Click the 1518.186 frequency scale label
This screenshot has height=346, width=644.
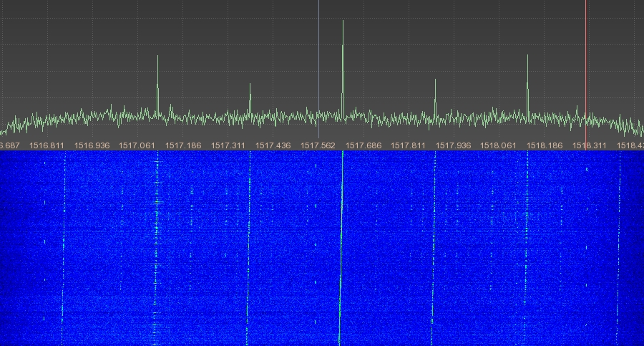click(543, 145)
